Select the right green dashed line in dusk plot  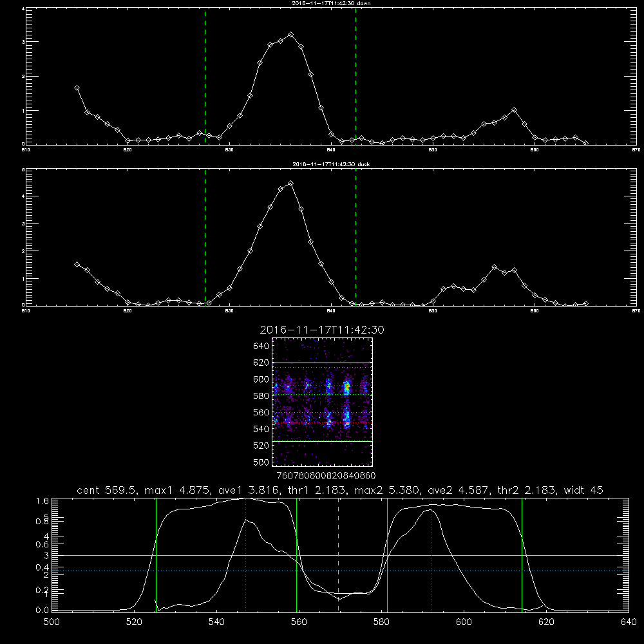pyautogui.click(x=355, y=237)
